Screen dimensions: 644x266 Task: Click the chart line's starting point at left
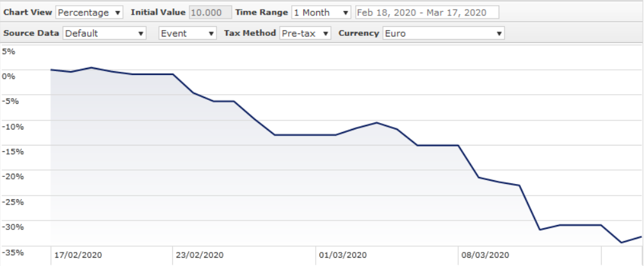[51, 69]
